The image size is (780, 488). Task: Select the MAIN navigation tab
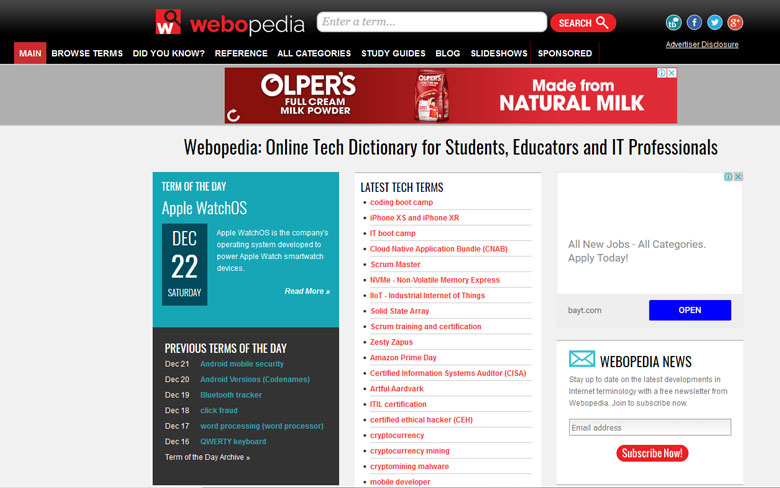click(x=30, y=53)
